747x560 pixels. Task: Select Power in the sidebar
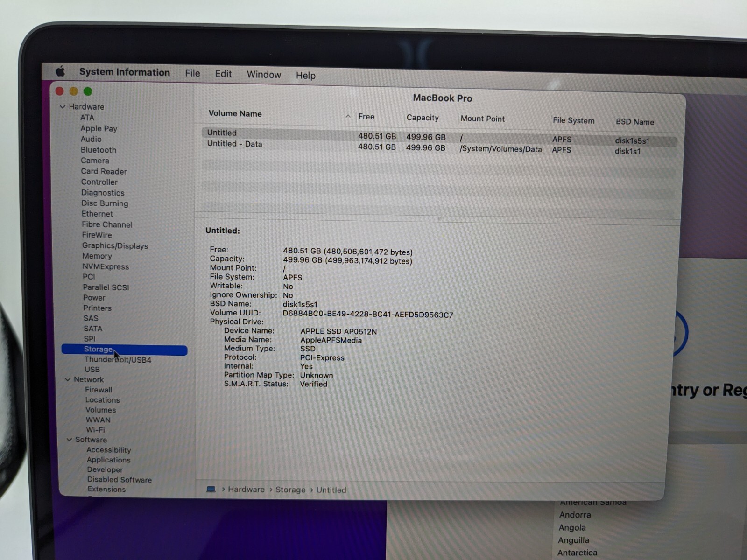(94, 298)
